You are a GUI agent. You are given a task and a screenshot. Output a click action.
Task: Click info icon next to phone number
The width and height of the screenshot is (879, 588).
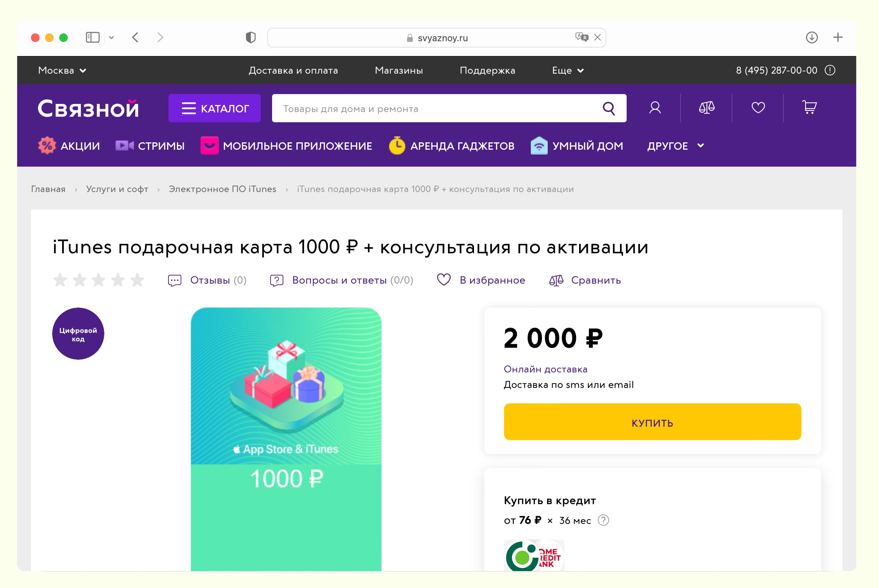point(830,70)
